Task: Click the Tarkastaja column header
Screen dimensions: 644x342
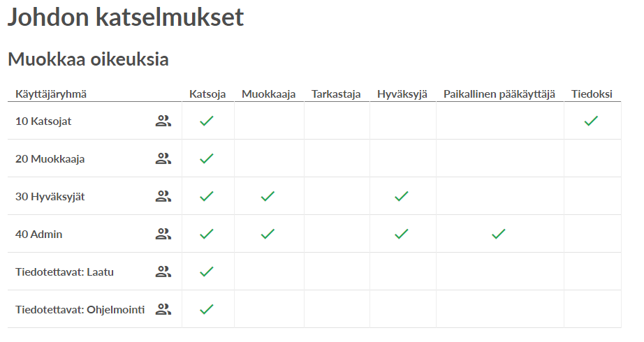Action: pos(336,94)
